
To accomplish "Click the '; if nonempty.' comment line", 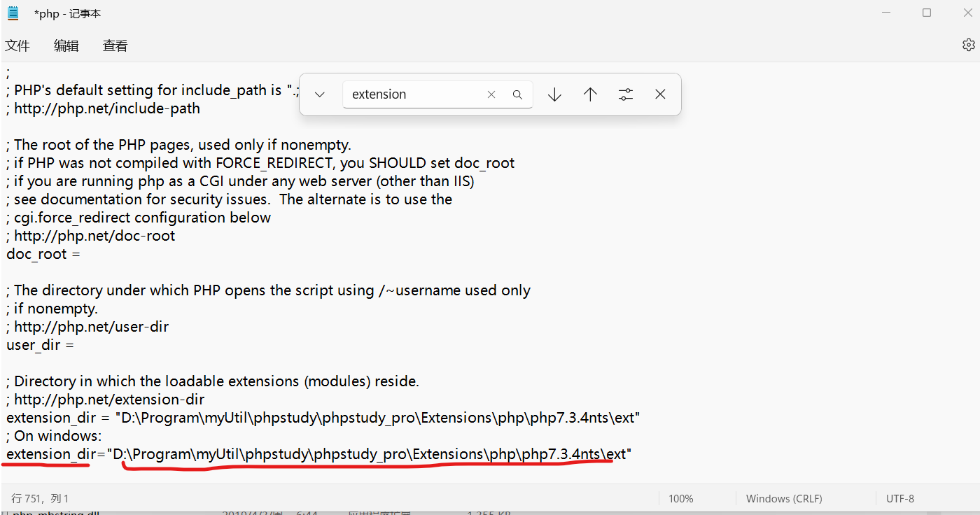I will coord(52,309).
